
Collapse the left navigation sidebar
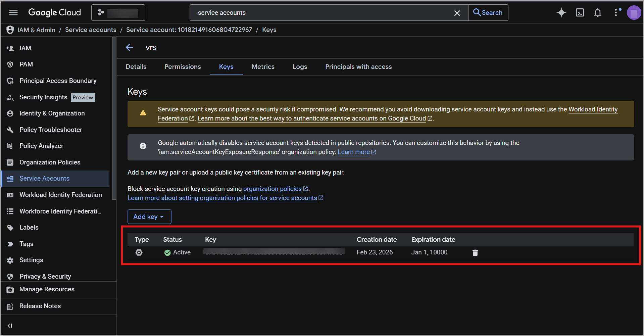pos(10,325)
